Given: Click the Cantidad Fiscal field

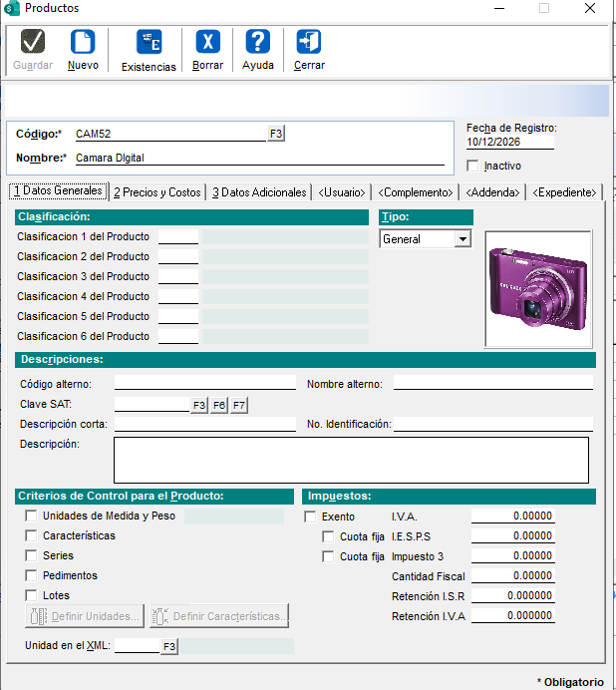Looking at the screenshot, I should (513, 575).
